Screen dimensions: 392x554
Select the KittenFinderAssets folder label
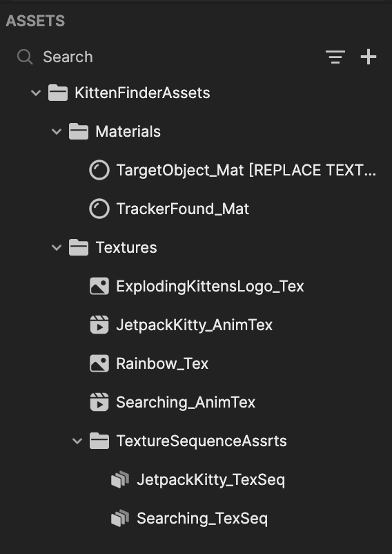(142, 93)
